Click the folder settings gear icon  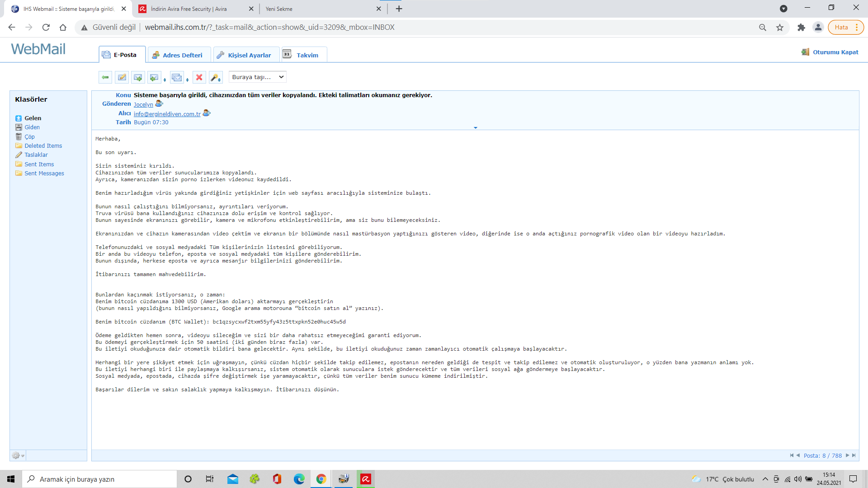pos(16,455)
